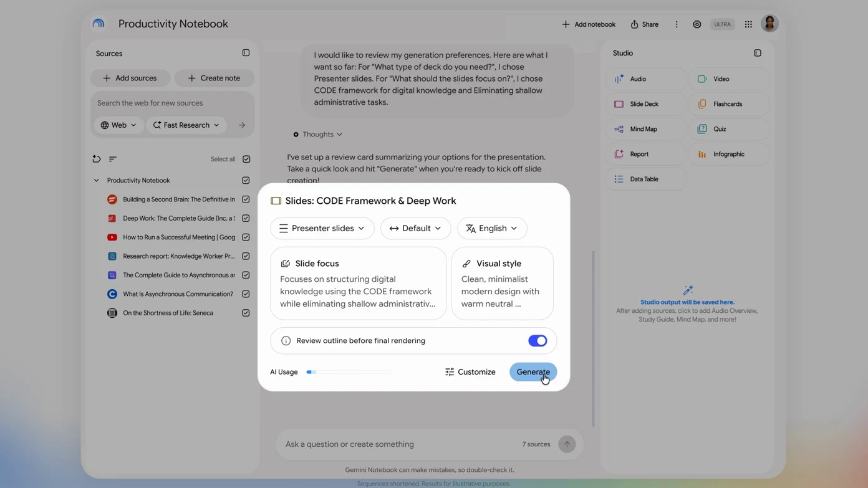Viewport: 868px width, 488px height.
Task: Toggle Review outline before final rendering switch
Action: 538,341
